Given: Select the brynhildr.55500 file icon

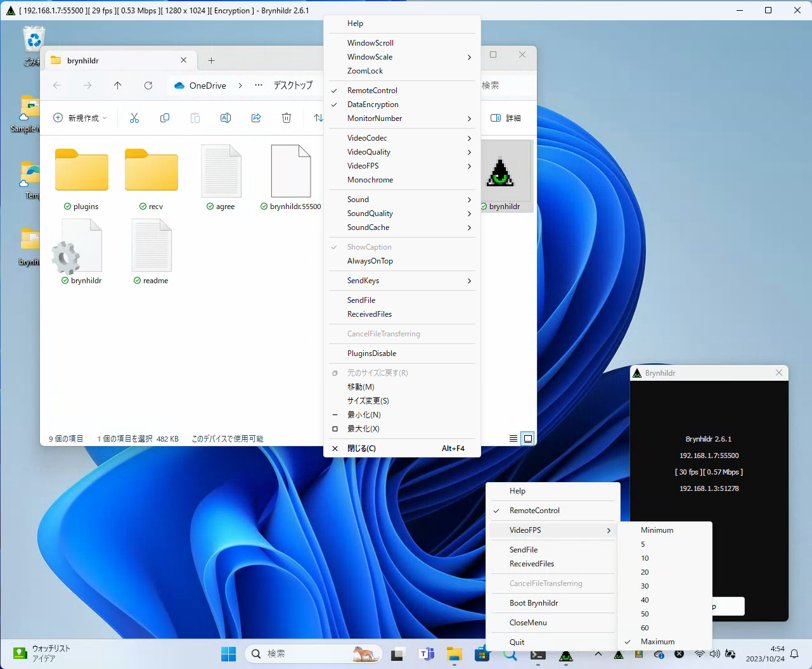Looking at the screenshot, I should [291, 171].
